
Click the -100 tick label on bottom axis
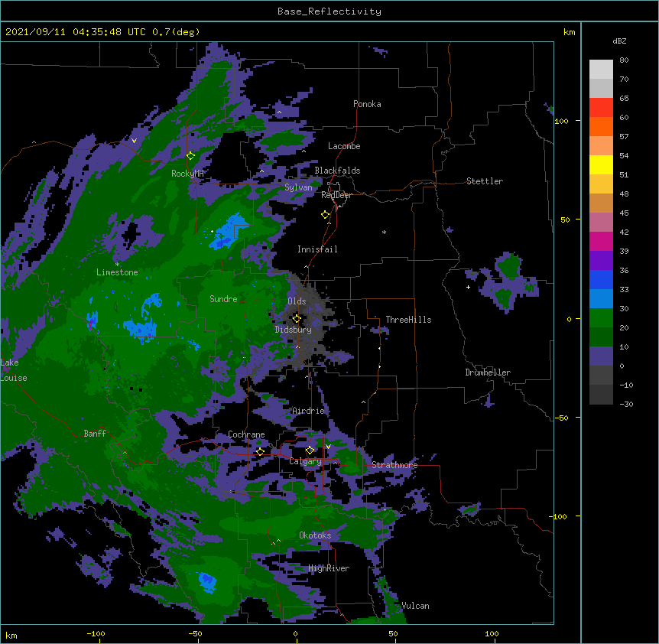(96, 633)
